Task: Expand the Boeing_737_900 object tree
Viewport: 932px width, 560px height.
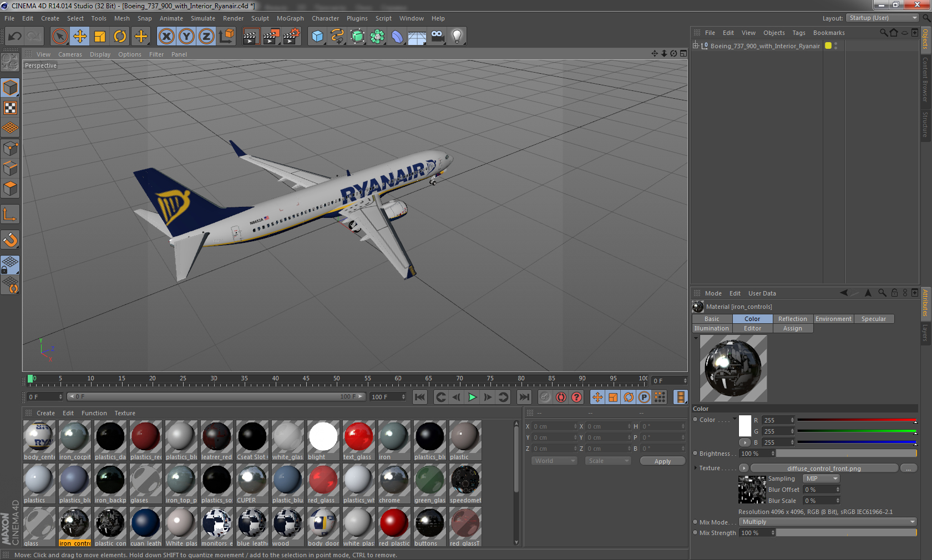Action: click(696, 46)
